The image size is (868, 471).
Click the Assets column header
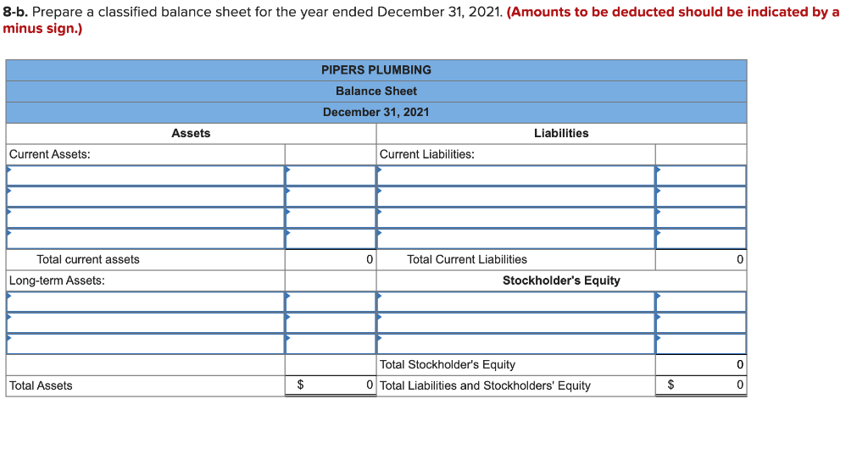click(191, 133)
